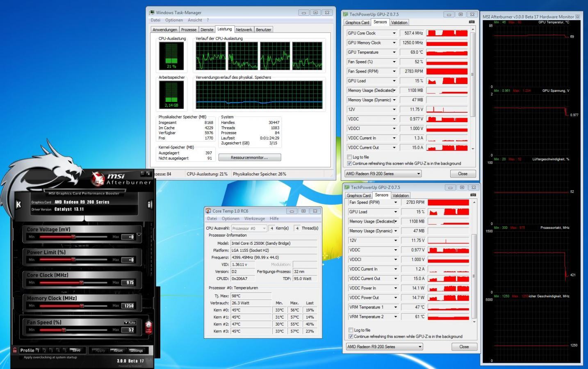
Task: Click the Core Temp title bar icon
Action: tap(208, 211)
